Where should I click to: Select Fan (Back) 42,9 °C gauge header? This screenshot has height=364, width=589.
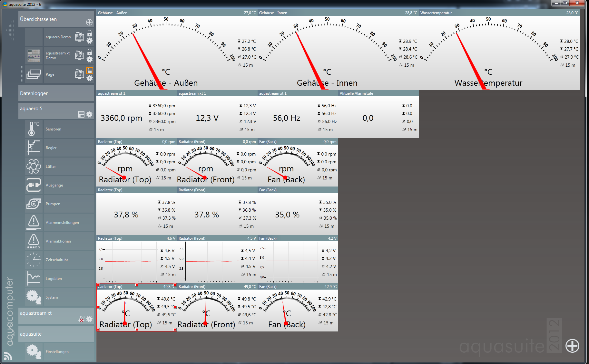(x=298, y=287)
